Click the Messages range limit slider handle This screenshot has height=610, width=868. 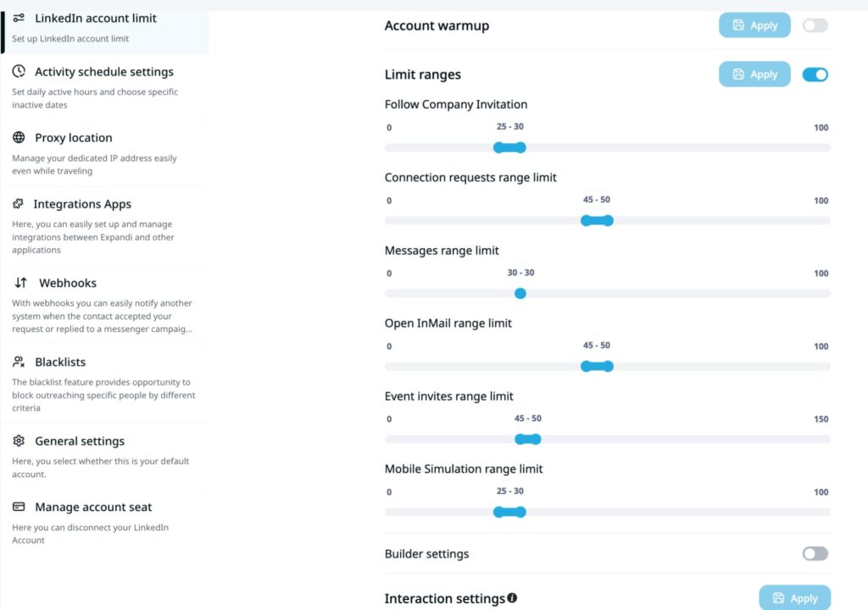[520, 293]
